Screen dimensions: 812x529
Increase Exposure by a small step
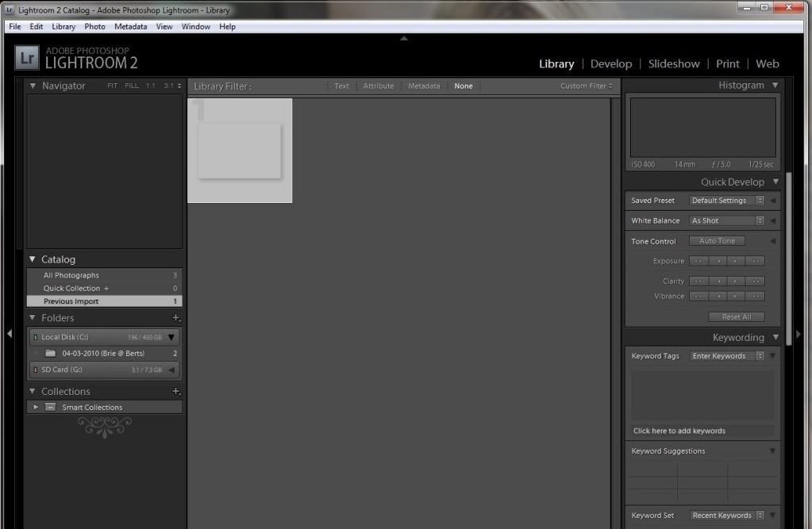(x=735, y=261)
